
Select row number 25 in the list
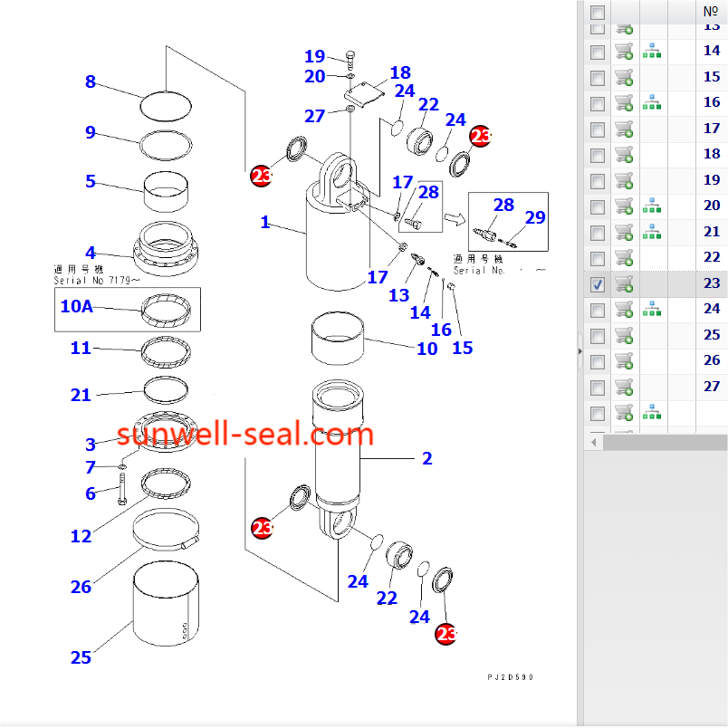(x=711, y=335)
